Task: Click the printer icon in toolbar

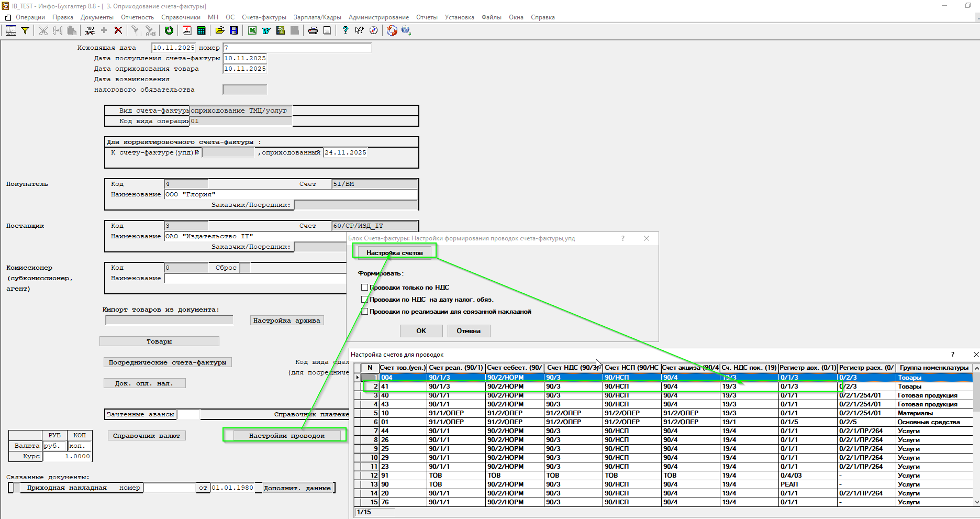Action: (313, 30)
